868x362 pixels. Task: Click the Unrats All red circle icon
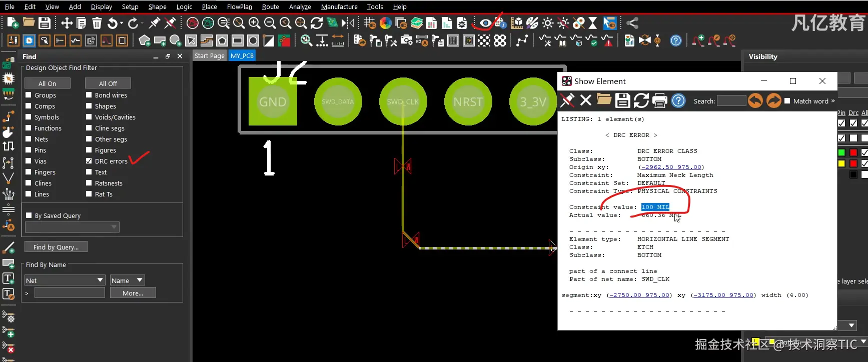(x=193, y=23)
